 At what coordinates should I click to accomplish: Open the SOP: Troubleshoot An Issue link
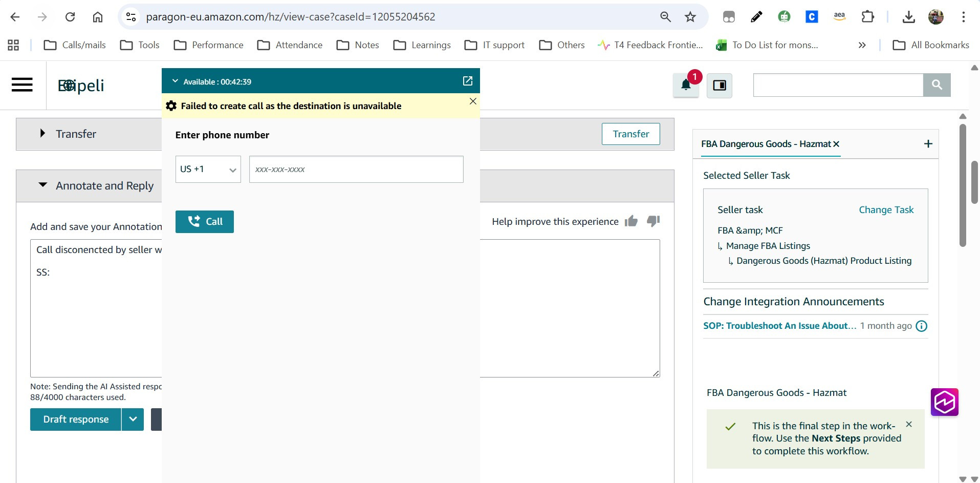point(779,326)
